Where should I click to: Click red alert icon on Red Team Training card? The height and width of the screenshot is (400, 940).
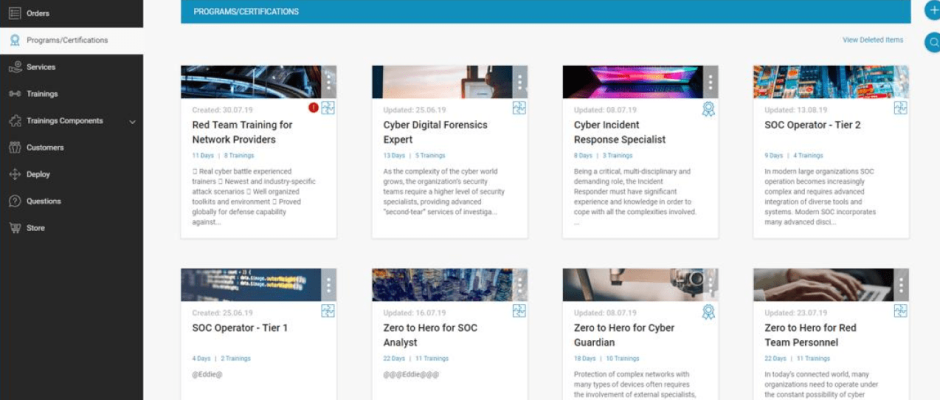coord(313,108)
